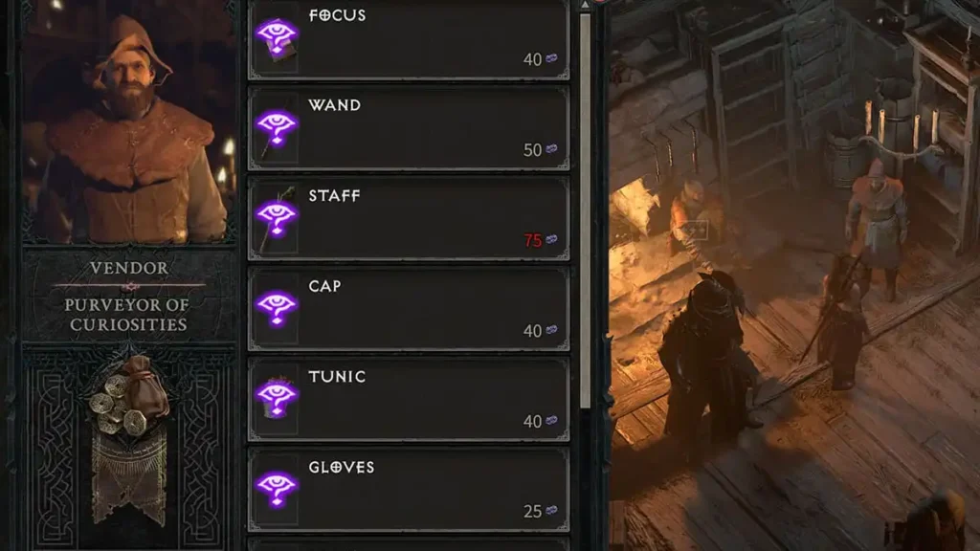Buy the Tunic for 40 obols
The image size is (980, 551).
(409, 400)
